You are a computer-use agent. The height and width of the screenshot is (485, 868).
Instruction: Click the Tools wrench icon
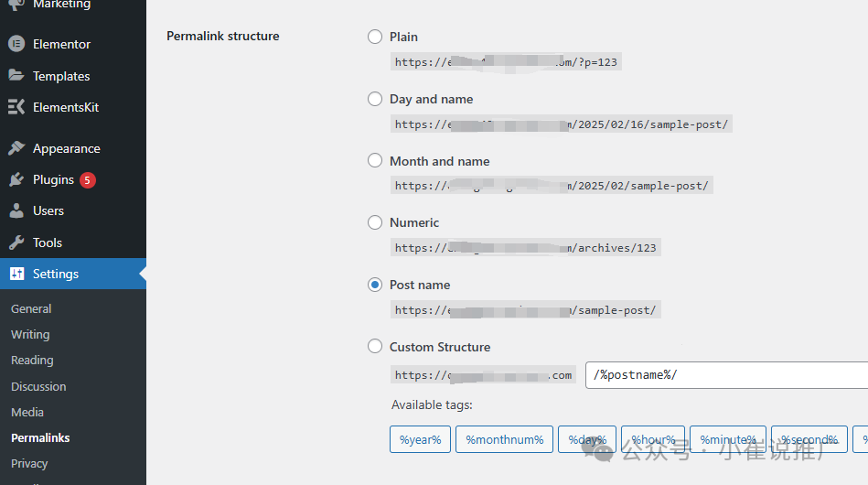coord(16,242)
